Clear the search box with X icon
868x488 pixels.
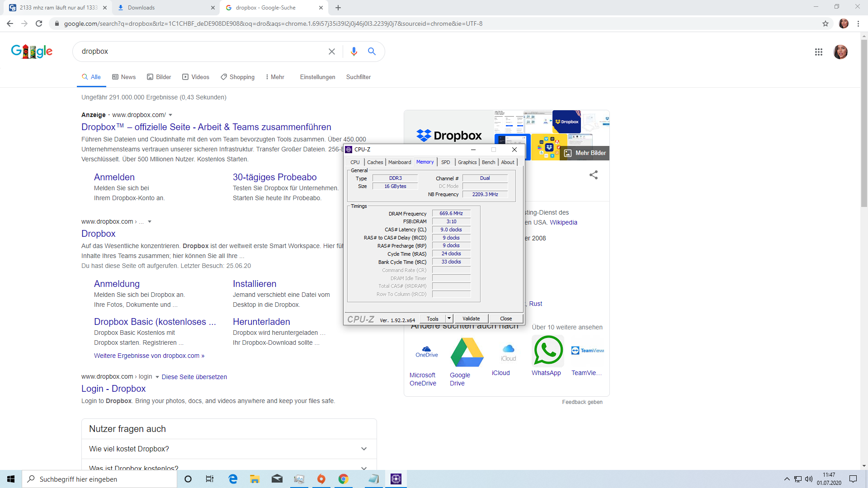click(332, 52)
